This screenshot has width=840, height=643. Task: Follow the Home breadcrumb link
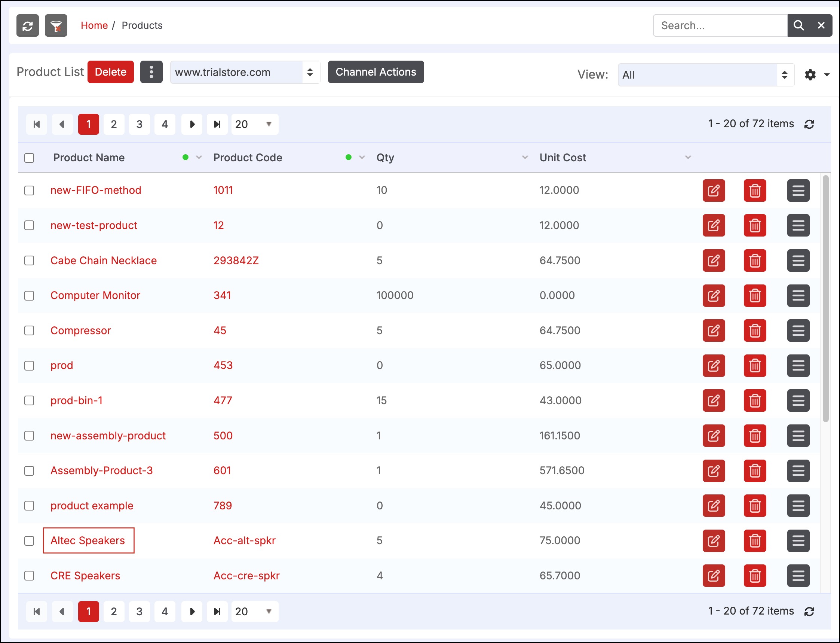[x=94, y=26]
